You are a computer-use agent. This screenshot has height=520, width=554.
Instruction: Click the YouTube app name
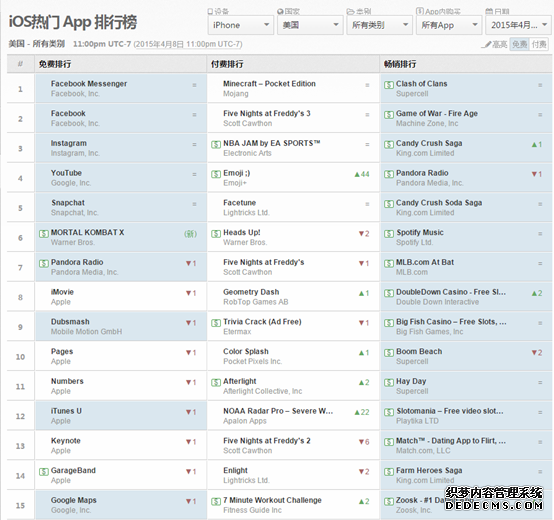click(66, 173)
